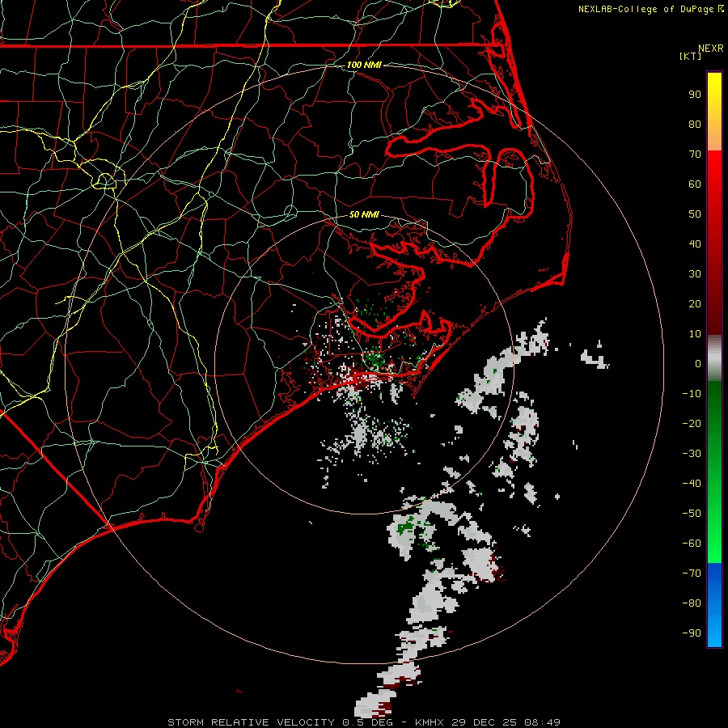Click the -50 value on the velocity scale
Image resolution: width=728 pixels, height=728 pixels.
(x=692, y=514)
